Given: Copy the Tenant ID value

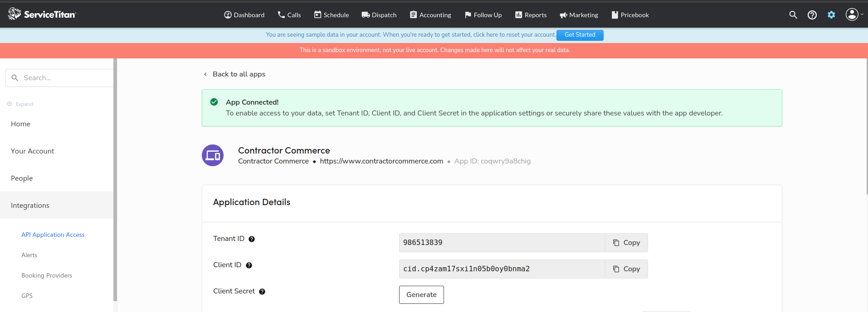Looking at the screenshot, I should [626, 243].
